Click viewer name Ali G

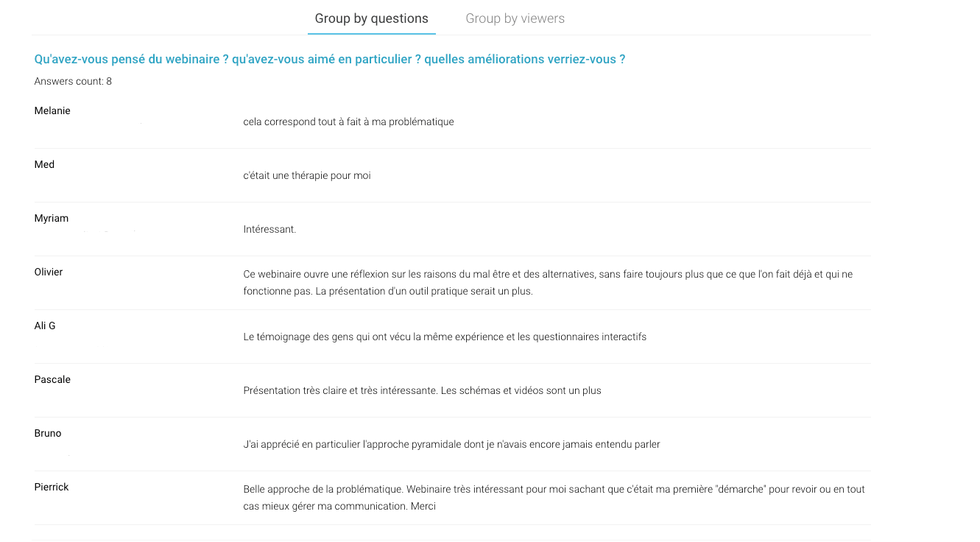click(45, 325)
